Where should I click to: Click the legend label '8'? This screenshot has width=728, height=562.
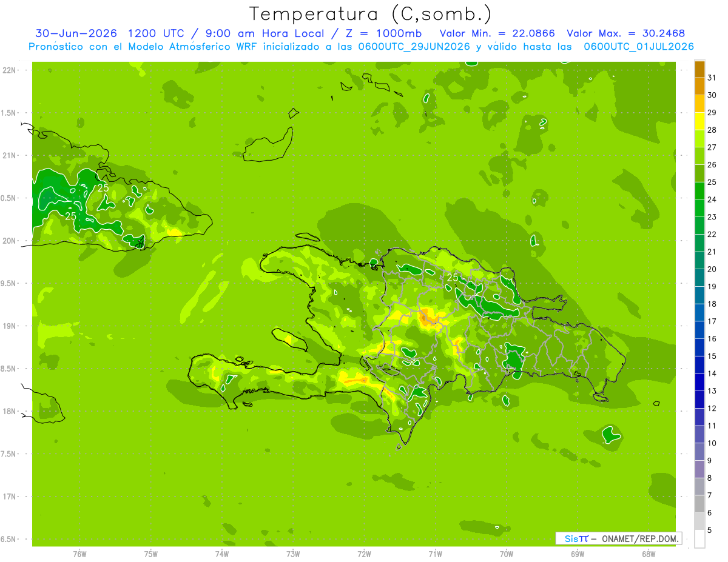pos(710,478)
